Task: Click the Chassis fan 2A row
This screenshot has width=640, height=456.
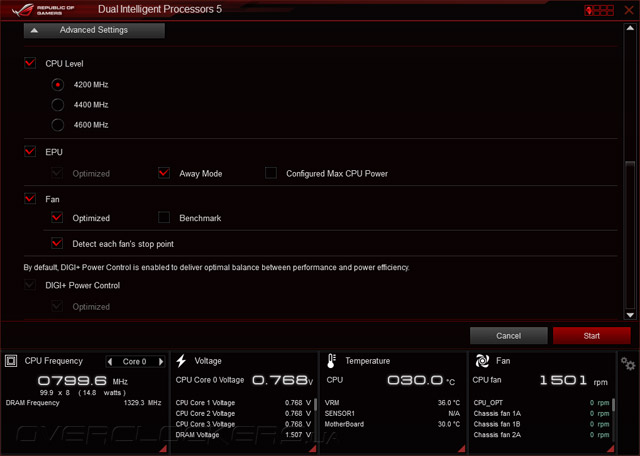Action: 541,435
